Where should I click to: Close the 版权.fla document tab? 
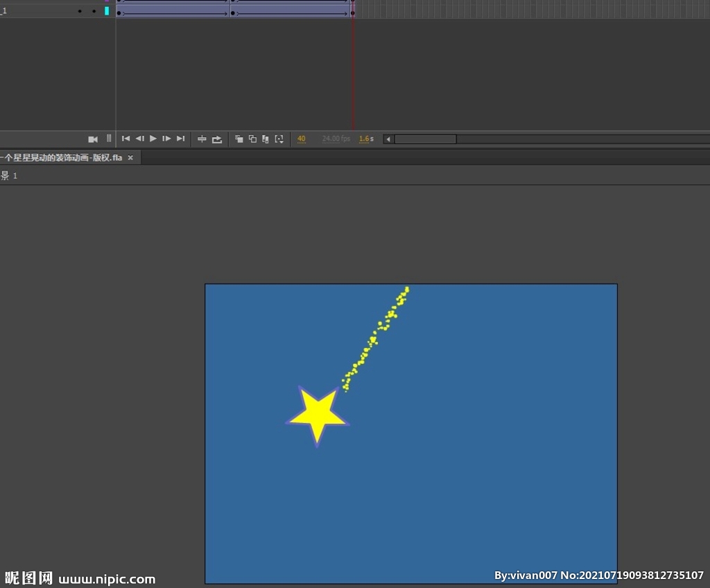130,157
